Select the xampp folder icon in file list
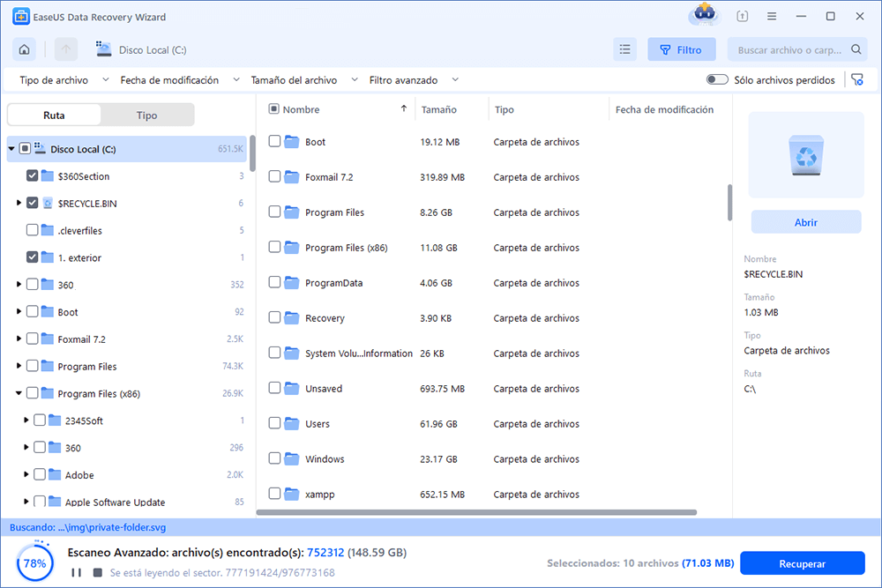The height and width of the screenshot is (588, 882). 291,495
